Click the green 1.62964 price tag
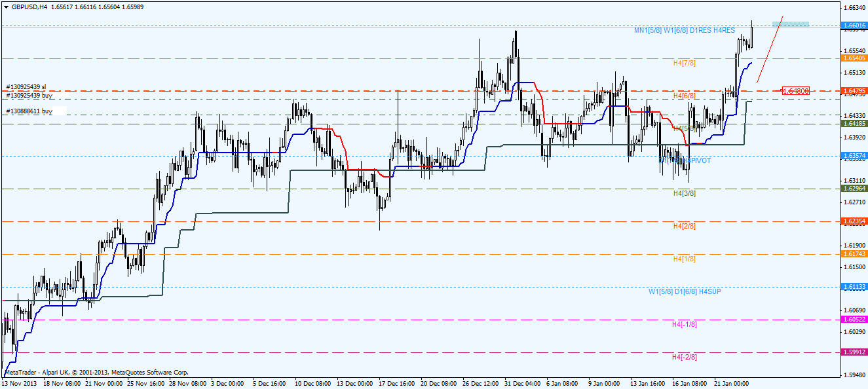Image resolution: width=868 pixels, height=389 pixels. (x=854, y=189)
